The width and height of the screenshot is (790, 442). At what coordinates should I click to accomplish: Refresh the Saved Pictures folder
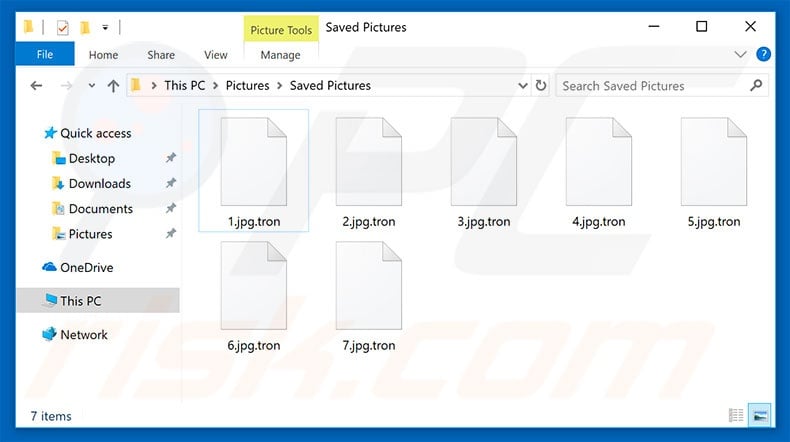541,86
